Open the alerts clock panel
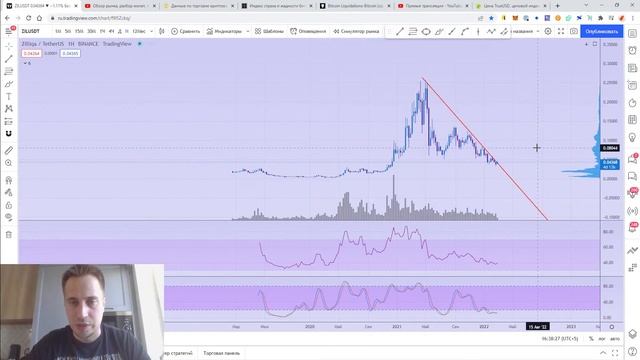Screen dimensions: 640x360 [632, 50]
